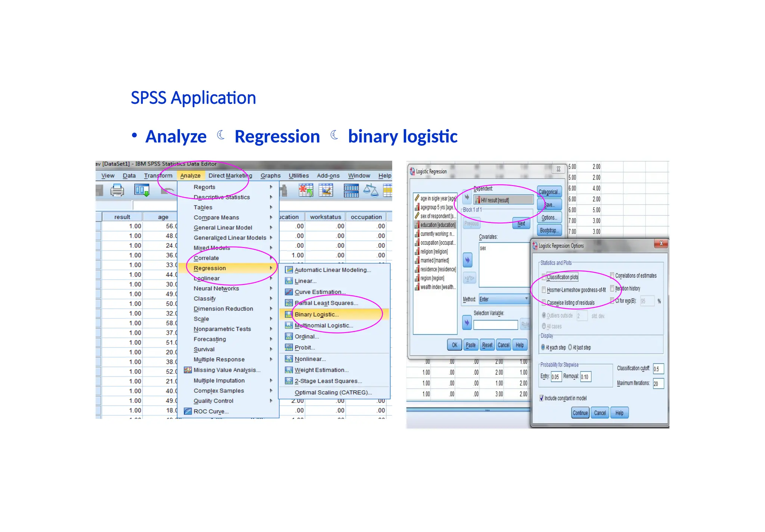Click the Split File toolbar icon
This screenshot has width=765, height=532.
coord(351,190)
